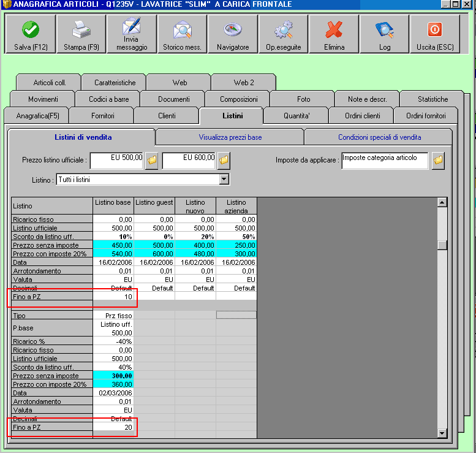Click the 480,00 price with taxes cell
476x453 pixels.
pos(195,253)
